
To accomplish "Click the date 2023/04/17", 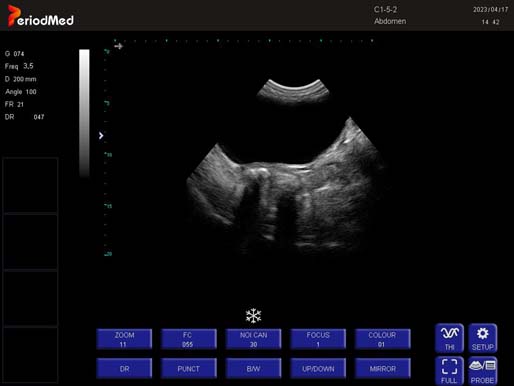I will click(490, 10).
